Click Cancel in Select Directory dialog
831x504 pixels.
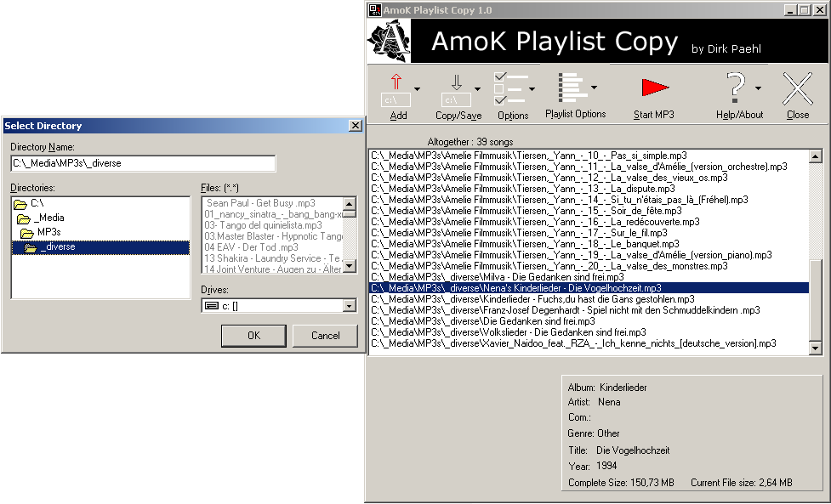pos(325,336)
